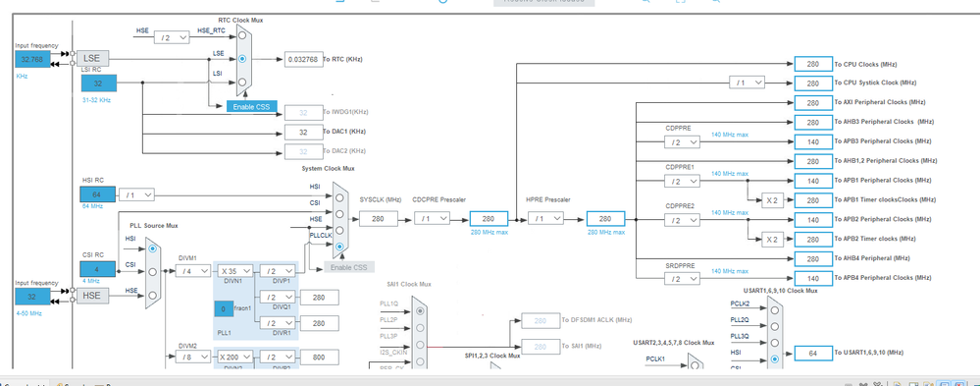Select HSE in PLL Source Mux

click(x=152, y=295)
